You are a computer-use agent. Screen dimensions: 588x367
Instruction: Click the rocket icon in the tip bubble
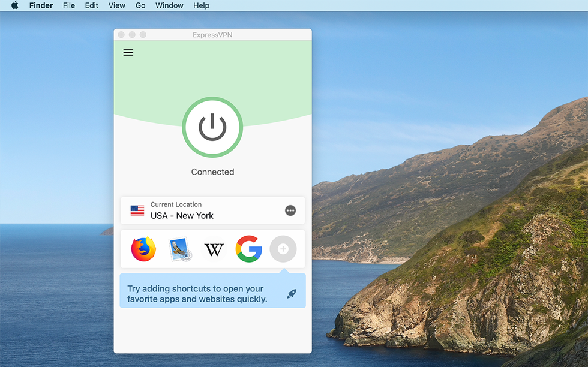(x=292, y=294)
